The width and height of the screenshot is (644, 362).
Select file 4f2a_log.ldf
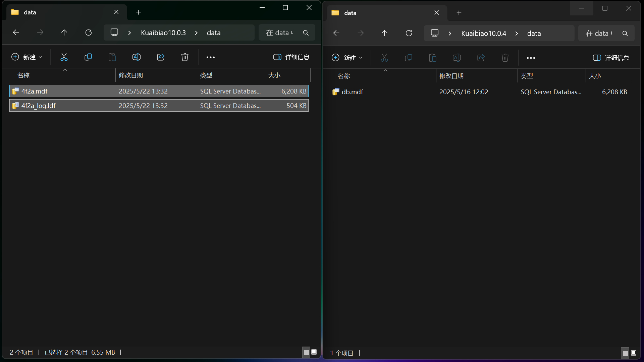[159, 106]
